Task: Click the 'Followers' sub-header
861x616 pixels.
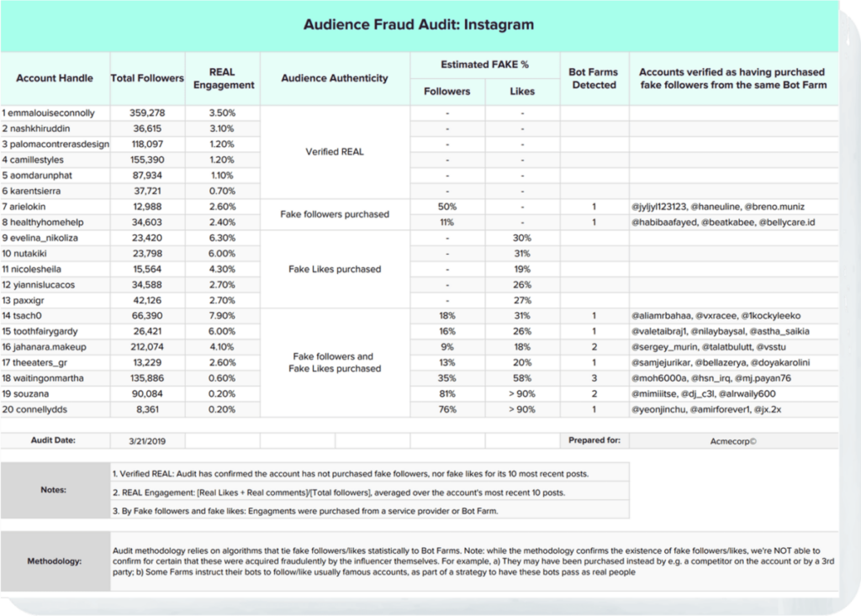Action: 447,91
